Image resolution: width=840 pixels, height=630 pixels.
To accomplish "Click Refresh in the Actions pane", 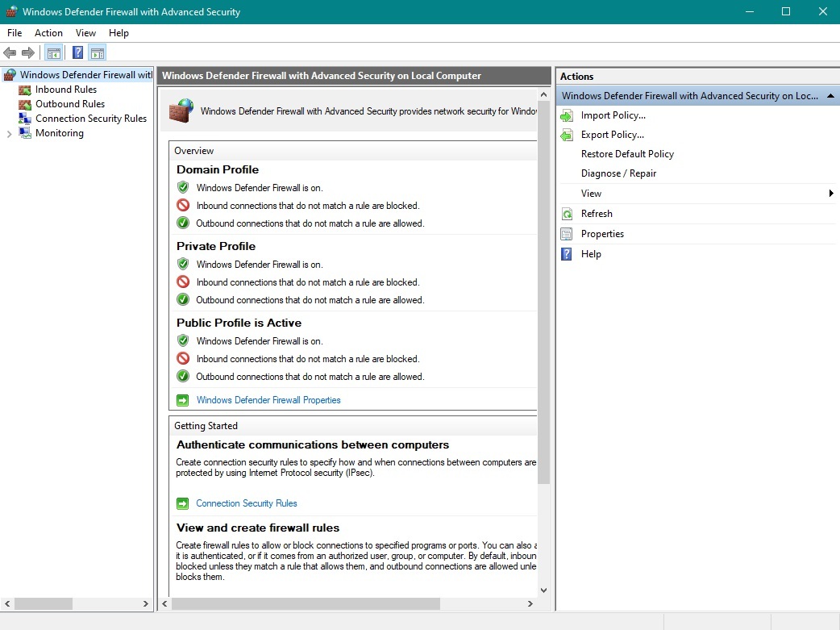I will tap(597, 214).
